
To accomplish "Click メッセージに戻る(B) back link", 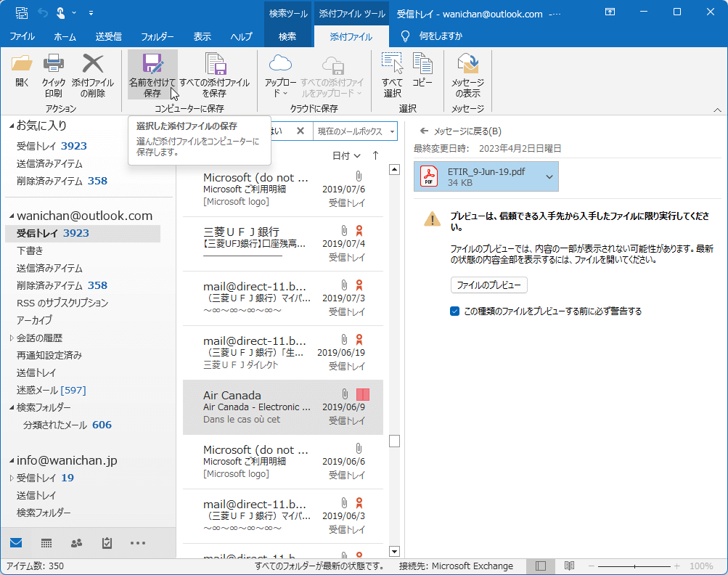I will [461, 131].
